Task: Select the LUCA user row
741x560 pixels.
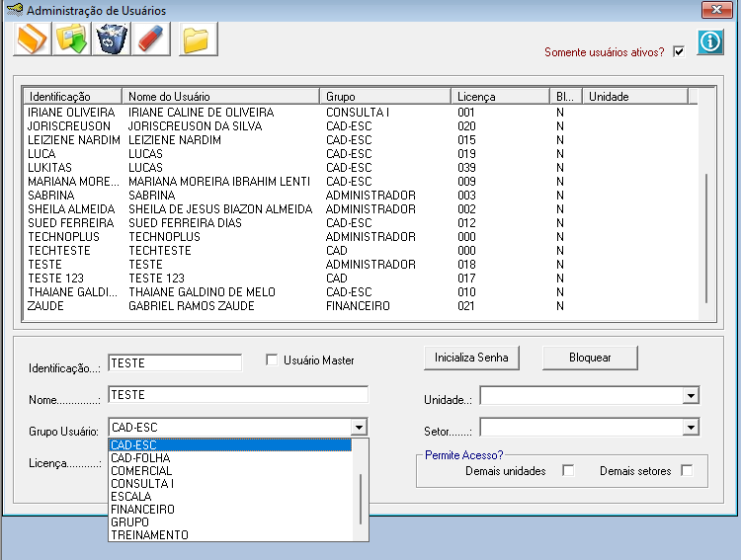Action: pyautogui.click(x=361, y=154)
